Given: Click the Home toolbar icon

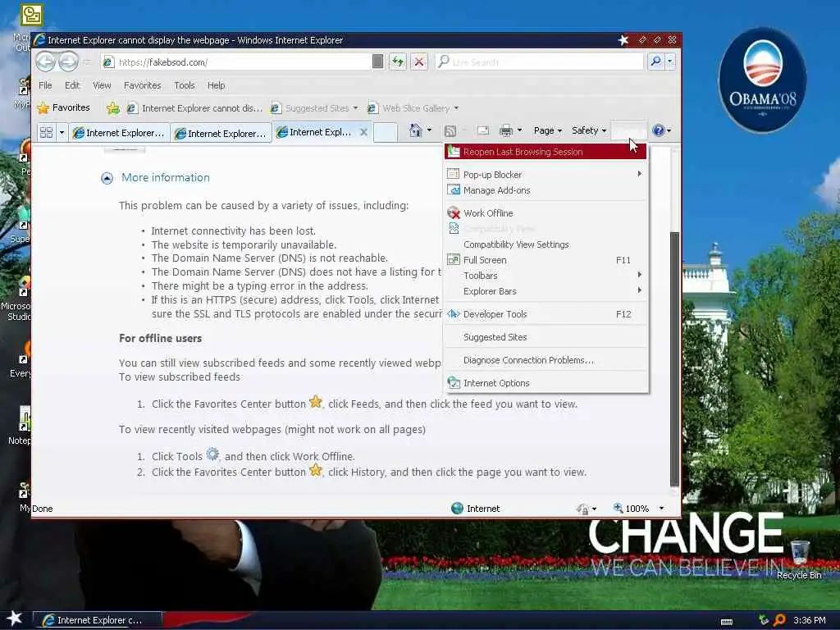Looking at the screenshot, I should point(415,130).
